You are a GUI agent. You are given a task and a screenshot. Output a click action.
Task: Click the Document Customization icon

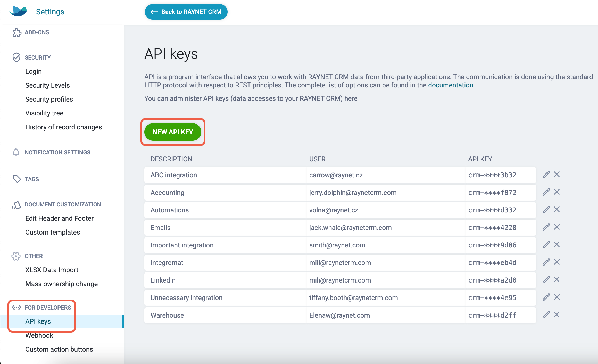click(x=16, y=205)
